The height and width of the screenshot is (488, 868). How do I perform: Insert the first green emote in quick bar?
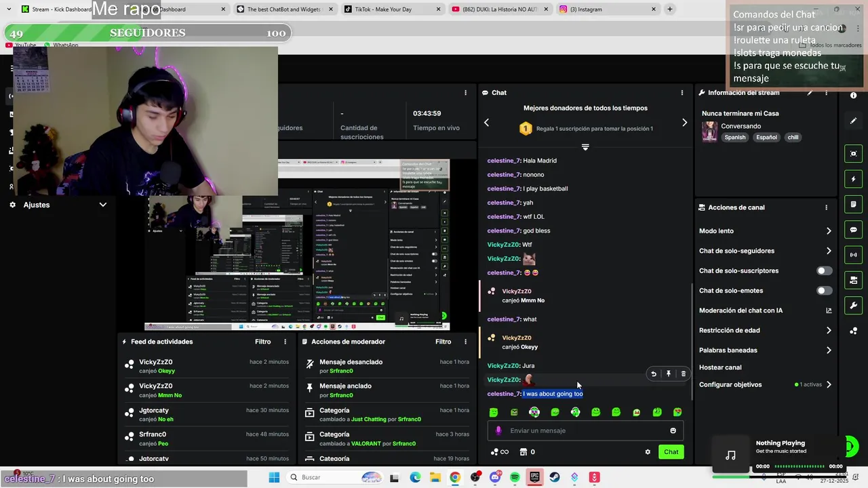[x=494, y=412]
